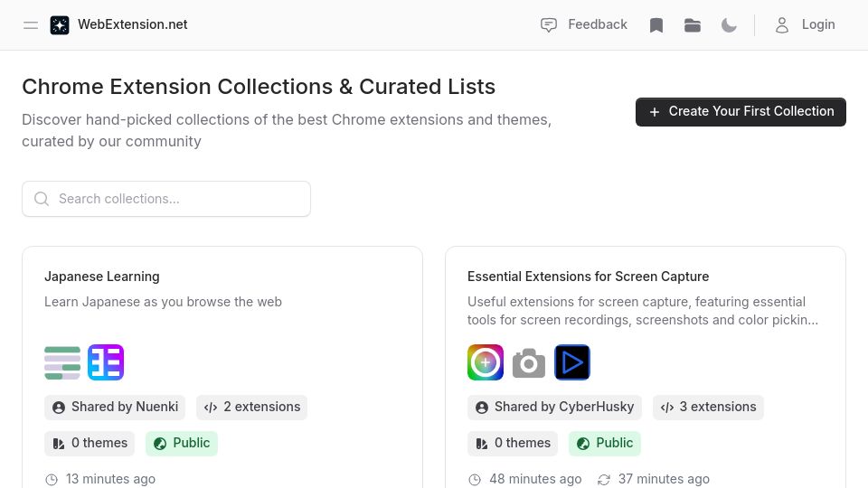This screenshot has height=488, width=868.
Task: Click the purple-blue grid extension icon
Action: click(106, 362)
